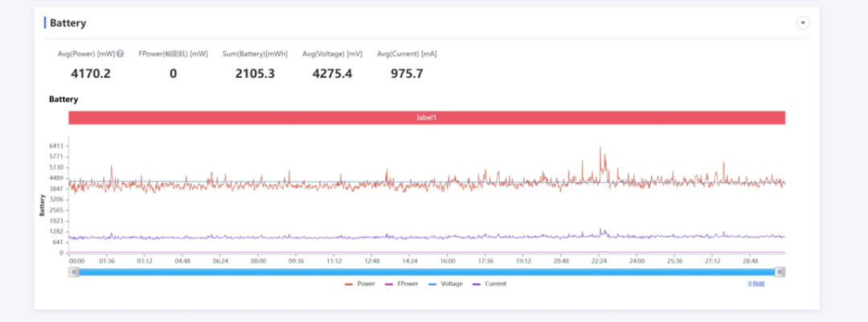868x322 pixels.
Task: Click the Avg(Current) value 975.7
Action: [x=407, y=74]
